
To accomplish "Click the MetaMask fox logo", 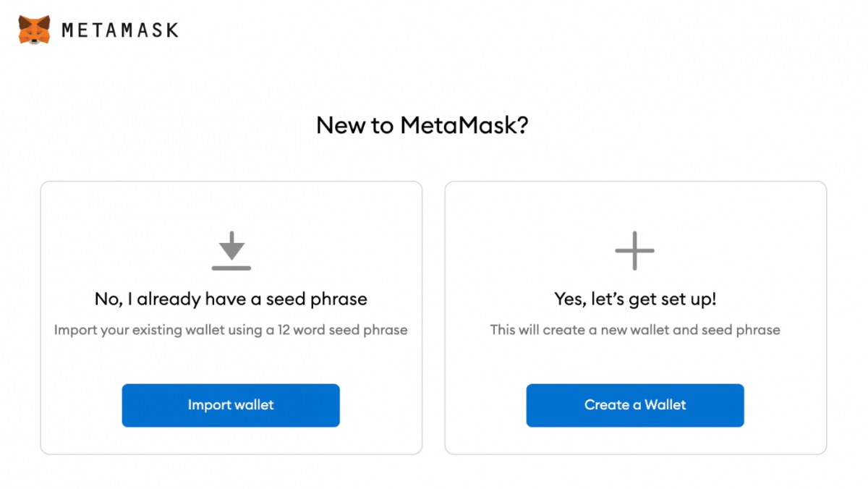I will 34,30.
